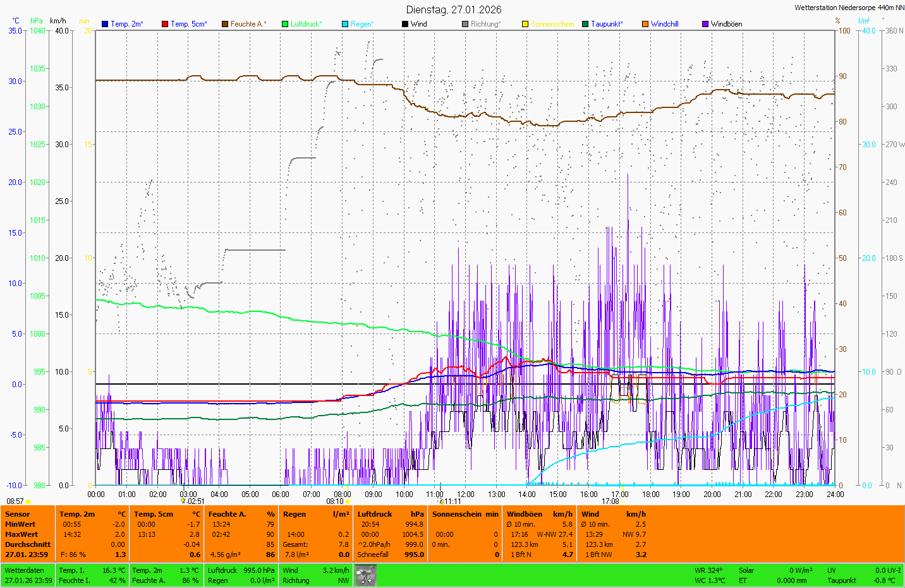Click the sun icon beside 08:10
905x588 pixels.
coord(348,501)
